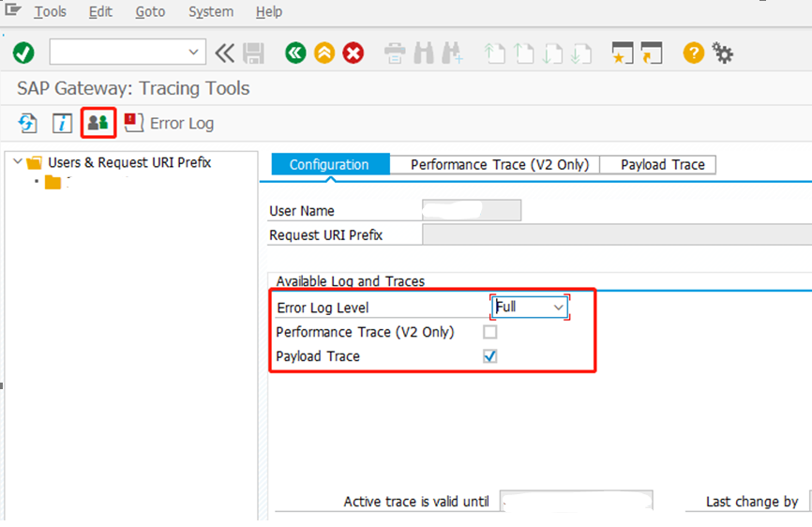
Task: Click the Refresh icon in application toolbar
Action: pos(27,123)
